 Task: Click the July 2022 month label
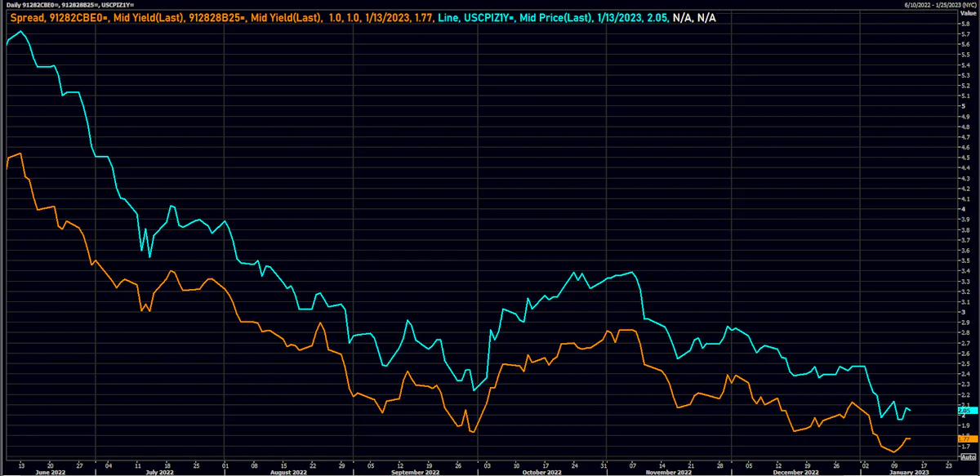point(161,472)
